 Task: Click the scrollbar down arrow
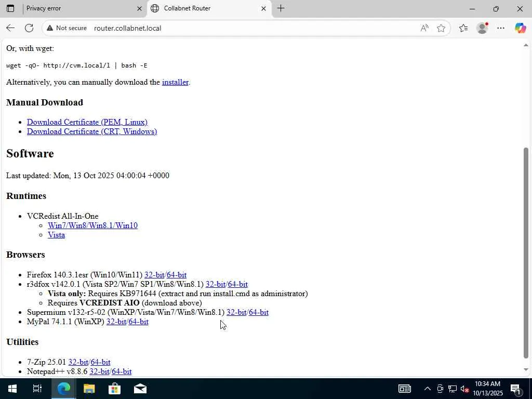point(526,370)
